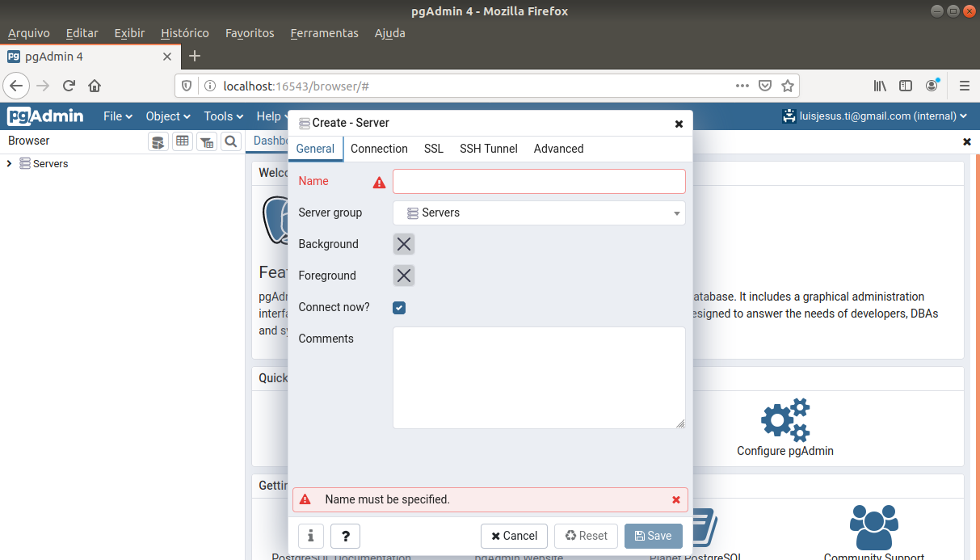980x560 pixels.
Task: Click the Community Support people icon
Action: click(874, 526)
